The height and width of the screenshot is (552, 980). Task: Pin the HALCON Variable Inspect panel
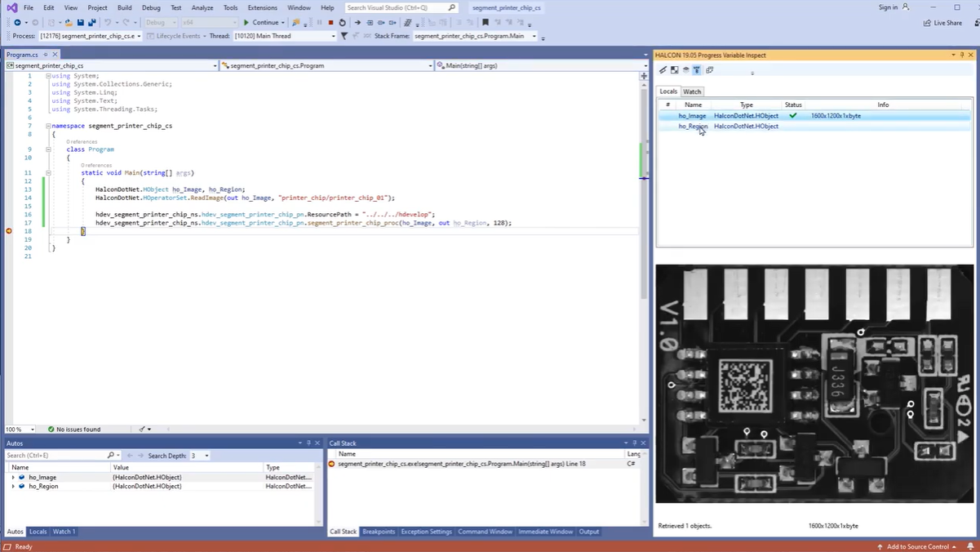click(963, 56)
